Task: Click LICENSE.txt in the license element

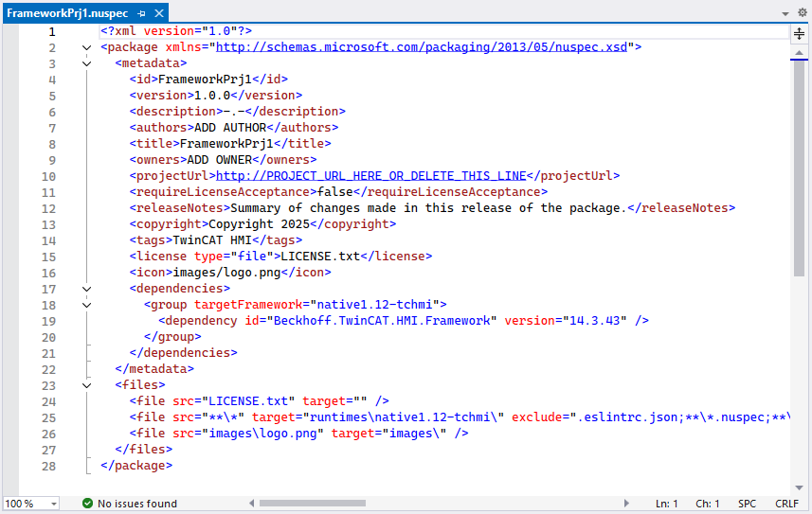Action: [x=320, y=257]
